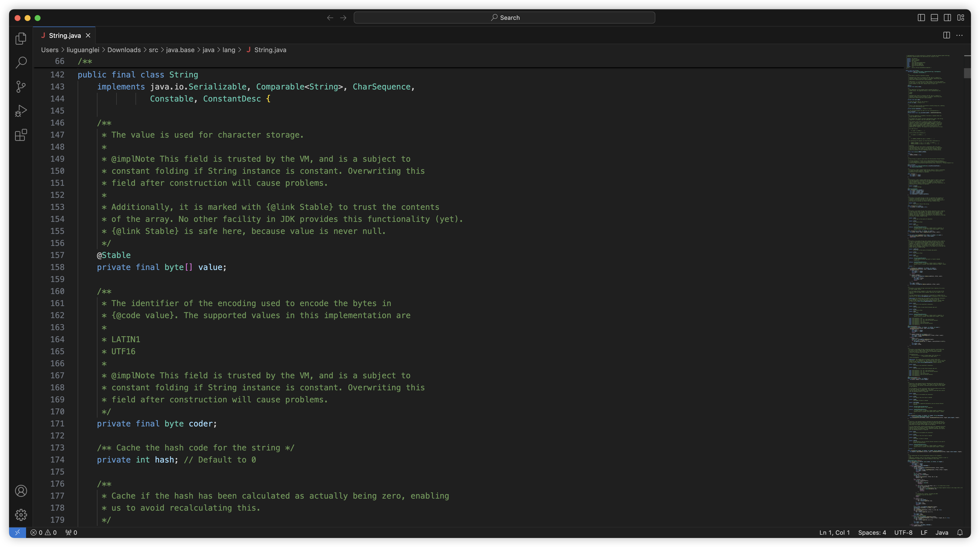Open Accounts menu icon

(x=21, y=491)
